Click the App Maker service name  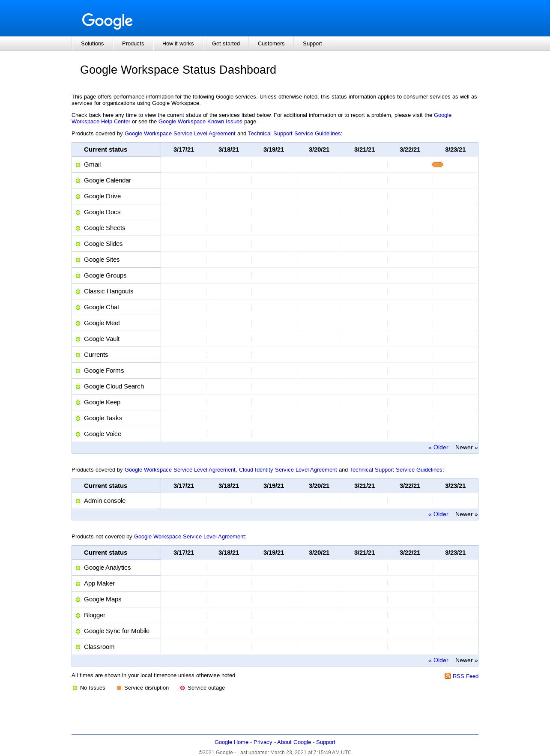[x=99, y=583]
